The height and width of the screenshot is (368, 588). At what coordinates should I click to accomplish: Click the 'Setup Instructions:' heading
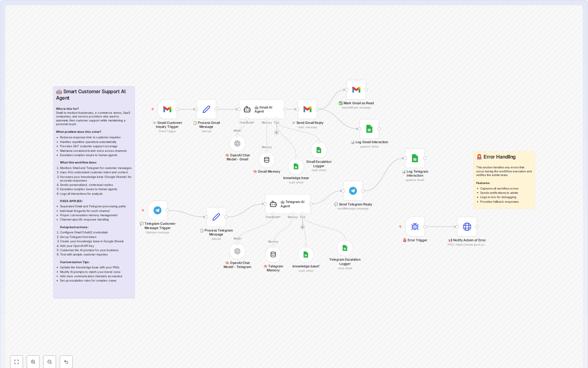point(74,227)
